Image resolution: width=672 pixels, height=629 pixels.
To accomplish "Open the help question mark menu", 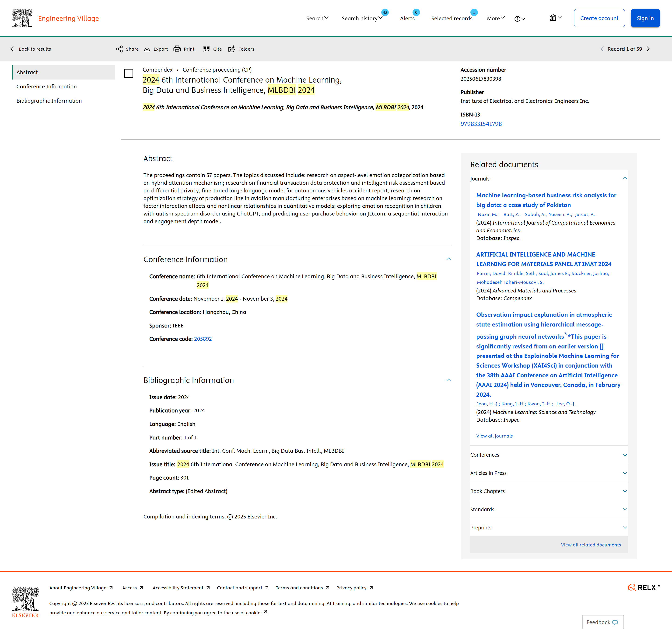I will (x=520, y=19).
